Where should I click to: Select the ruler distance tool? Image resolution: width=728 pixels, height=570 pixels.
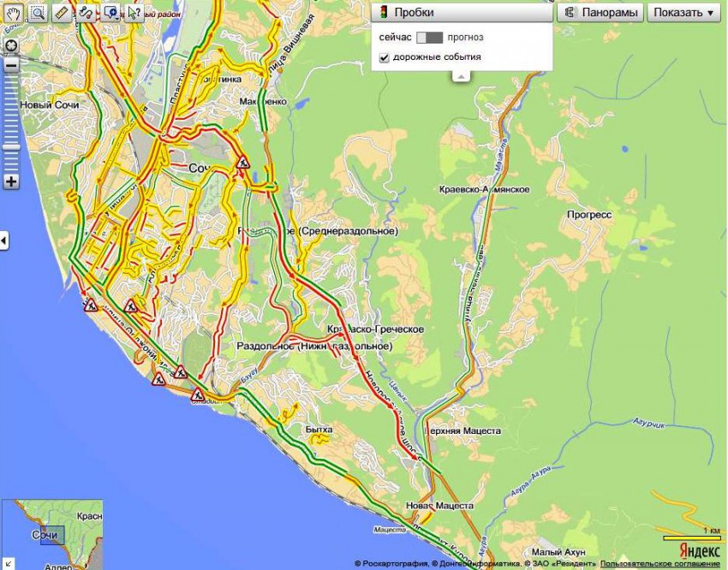pyautogui.click(x=62, y=13)
